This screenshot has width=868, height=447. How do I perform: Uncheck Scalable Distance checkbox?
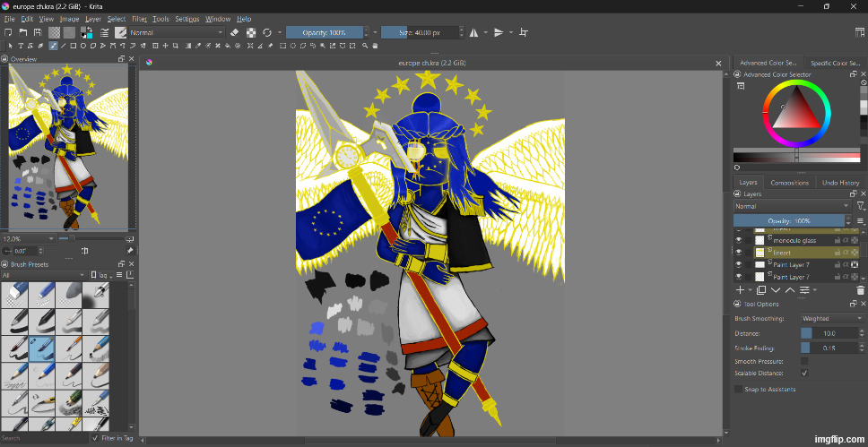click(x=804, y=373)
